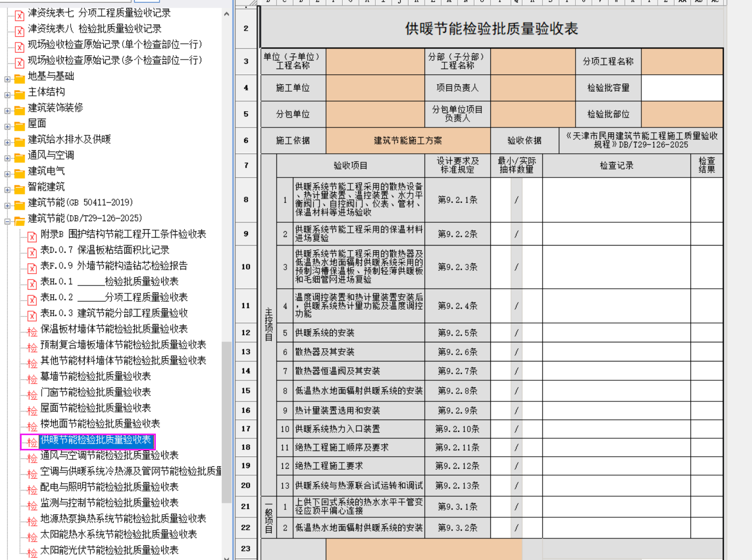Open 屋面节能检验批质量验收表 in the tree
Screen dimensions: 752x560
(95, 408)
